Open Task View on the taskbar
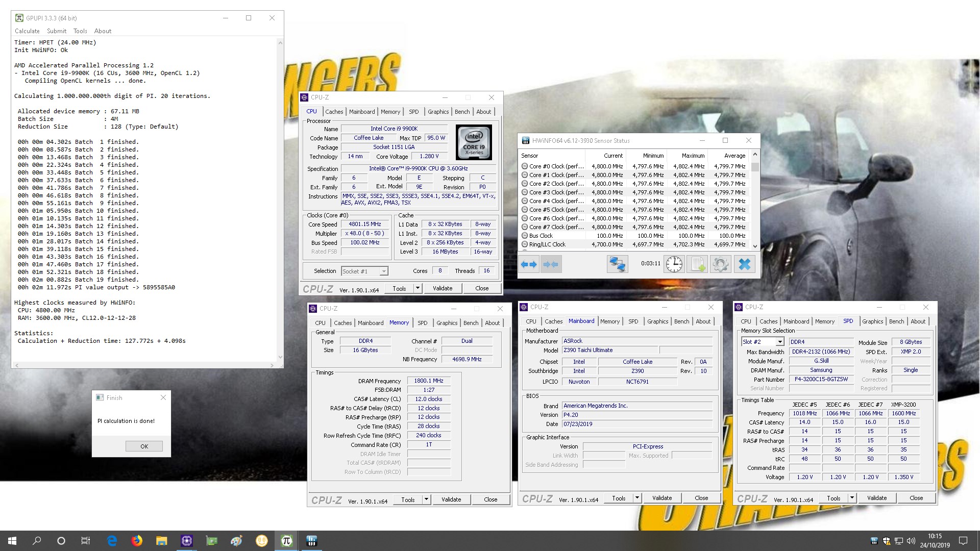This screenshot has height=551, width=980. 86,541
